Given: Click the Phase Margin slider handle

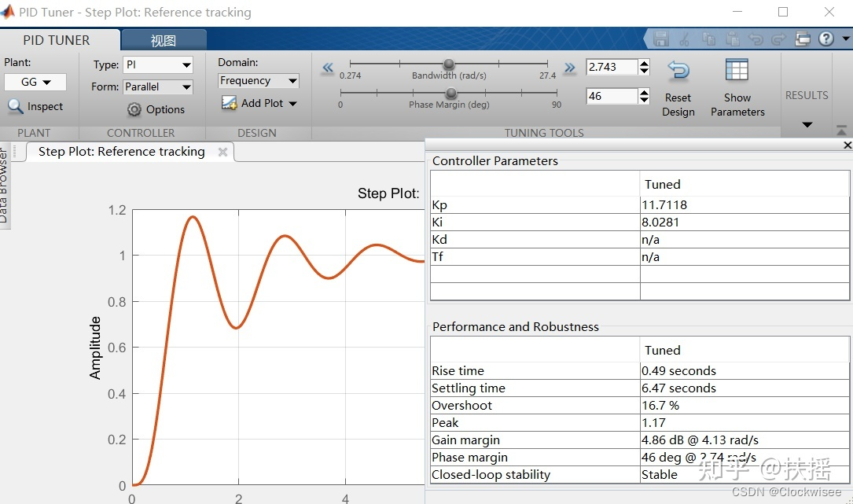Looking at the screenshot, I should point(451,93).
